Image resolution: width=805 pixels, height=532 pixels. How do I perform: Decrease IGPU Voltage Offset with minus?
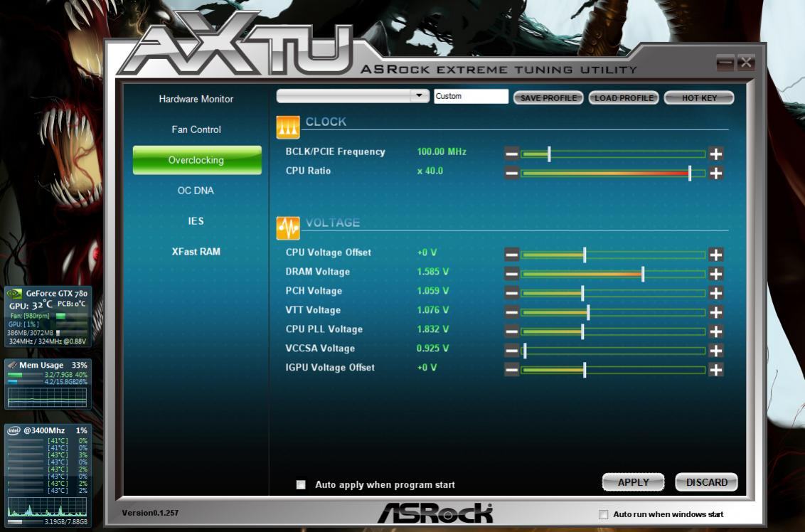pyautogui.click(x=511, y=369)
